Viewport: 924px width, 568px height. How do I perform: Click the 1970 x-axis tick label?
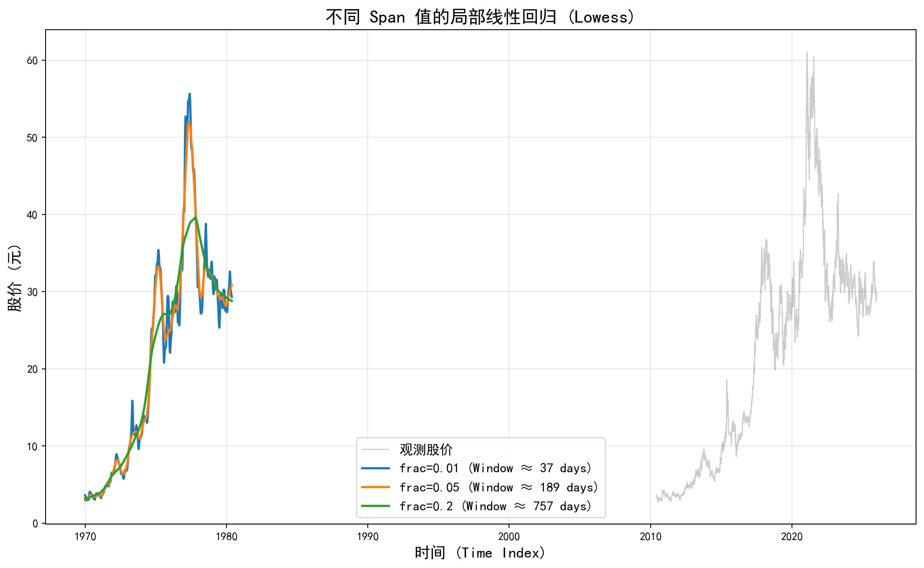point(85,537)
